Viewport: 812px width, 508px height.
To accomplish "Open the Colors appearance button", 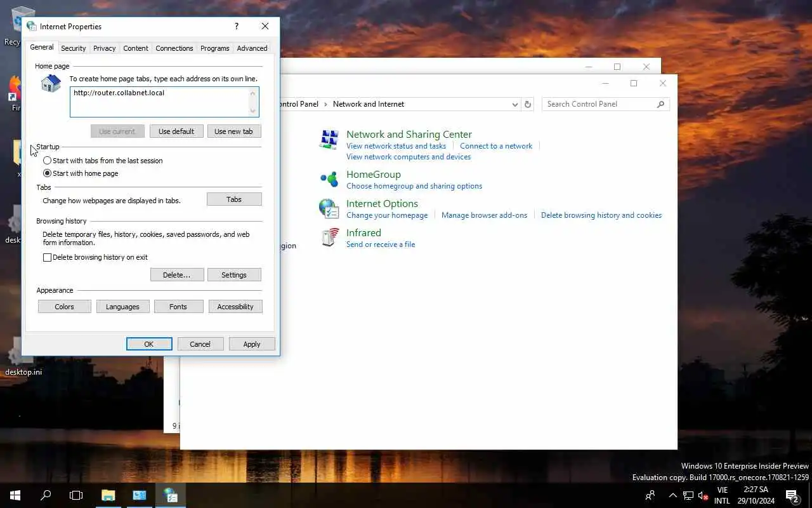I will tap(64, 307).
